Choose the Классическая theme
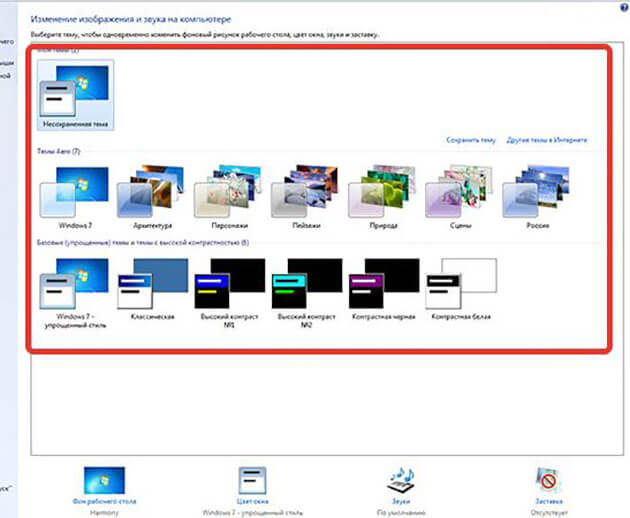Viewport: 630px width, 518px height. [152, 289]
